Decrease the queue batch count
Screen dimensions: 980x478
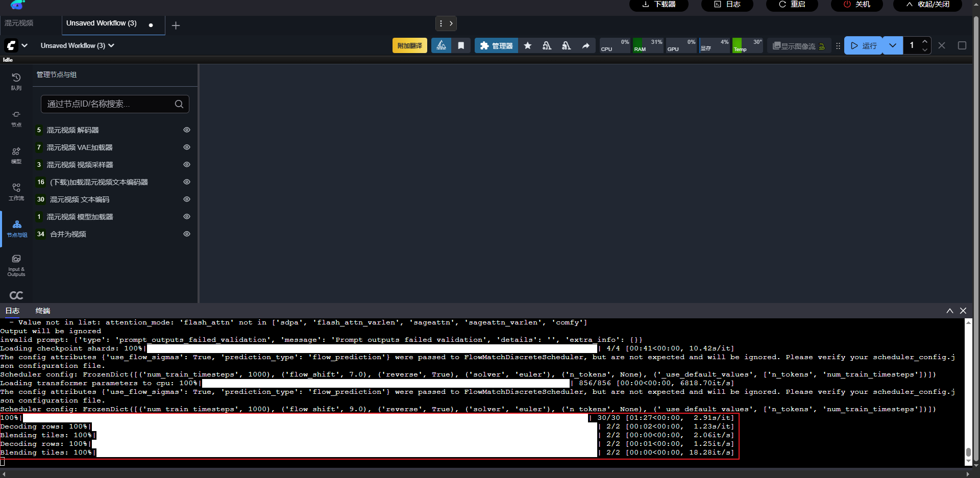pyautogui.click(x=925, y=50)
